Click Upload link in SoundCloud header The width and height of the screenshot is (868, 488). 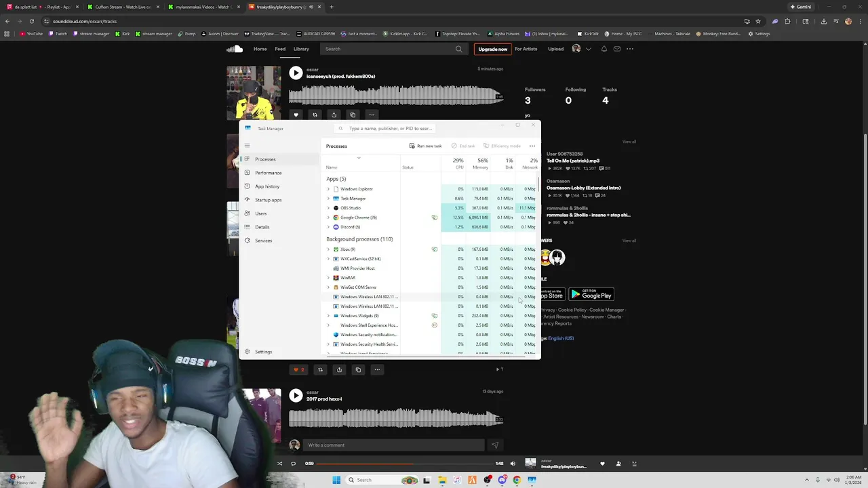pyautogui.click(x=555, y=49)
